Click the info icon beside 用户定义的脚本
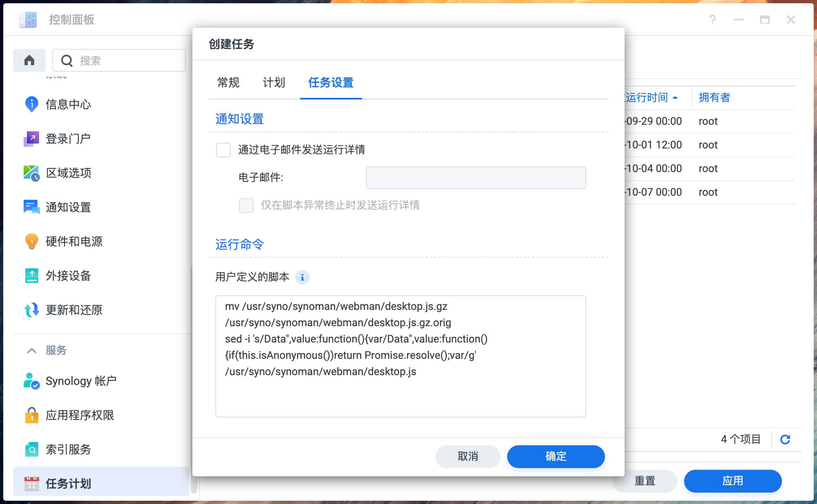The height and width of the screenshot is (504, 817). click(302, 277)
